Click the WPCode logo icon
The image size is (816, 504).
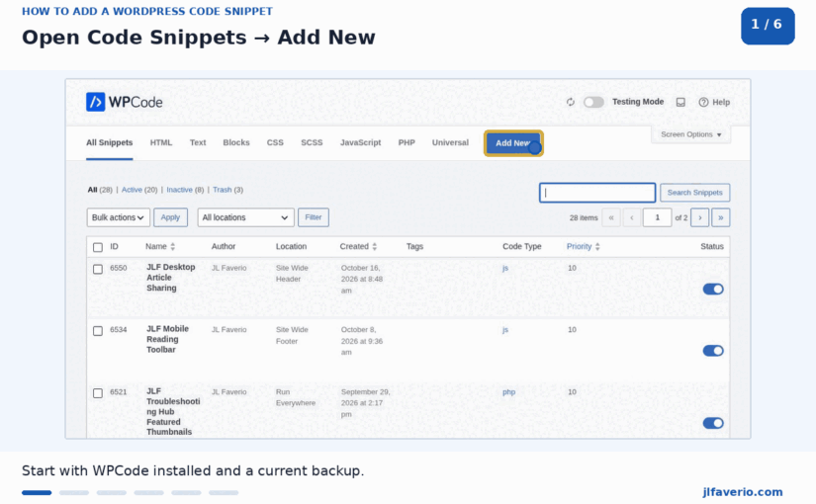tap(95, 102)
